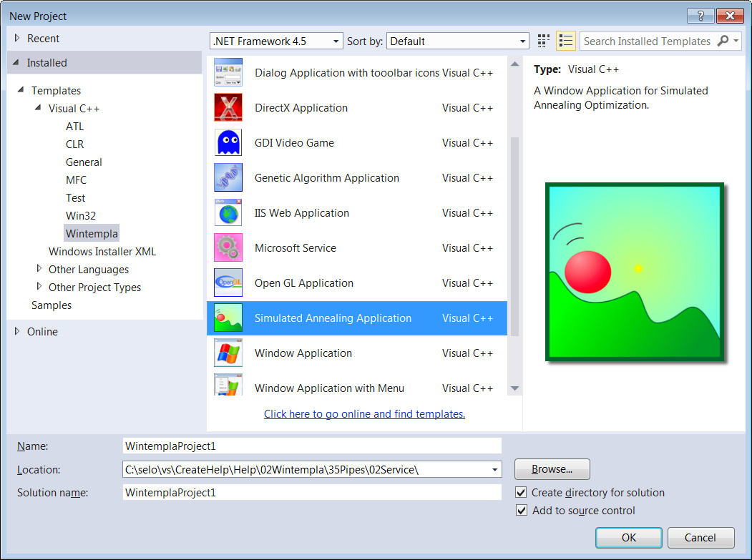
Task: Expand the Other Languages node
Action: point(39,268)
